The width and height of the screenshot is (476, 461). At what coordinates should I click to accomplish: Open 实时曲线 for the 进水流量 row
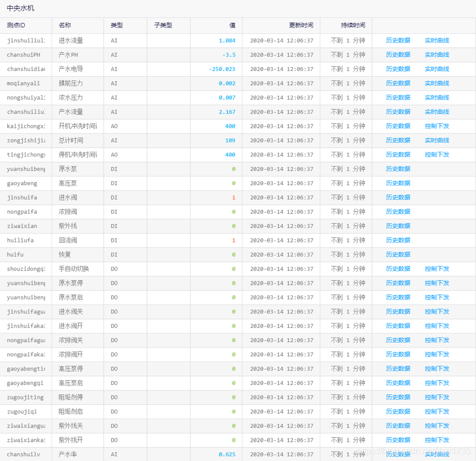[437, 40]
